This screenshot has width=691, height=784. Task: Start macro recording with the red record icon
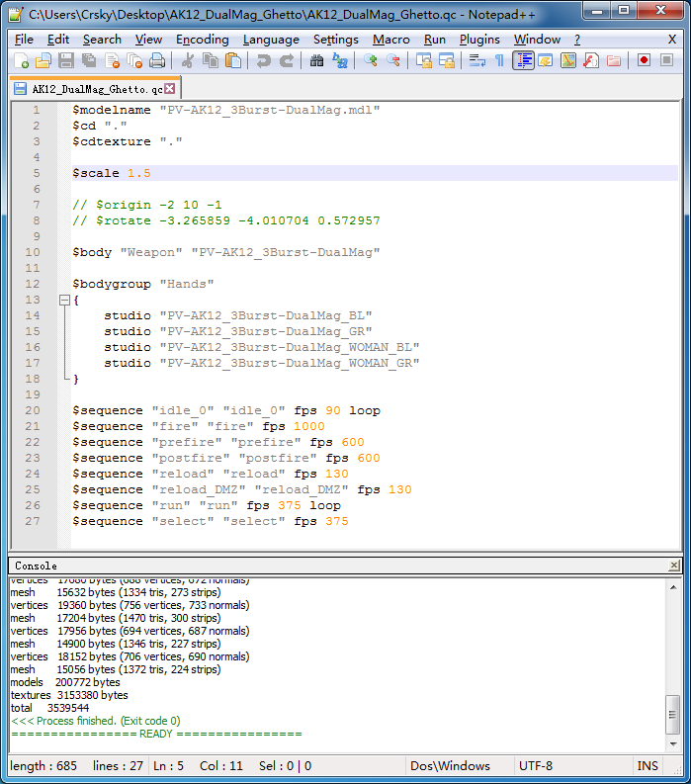coord(644,61)
